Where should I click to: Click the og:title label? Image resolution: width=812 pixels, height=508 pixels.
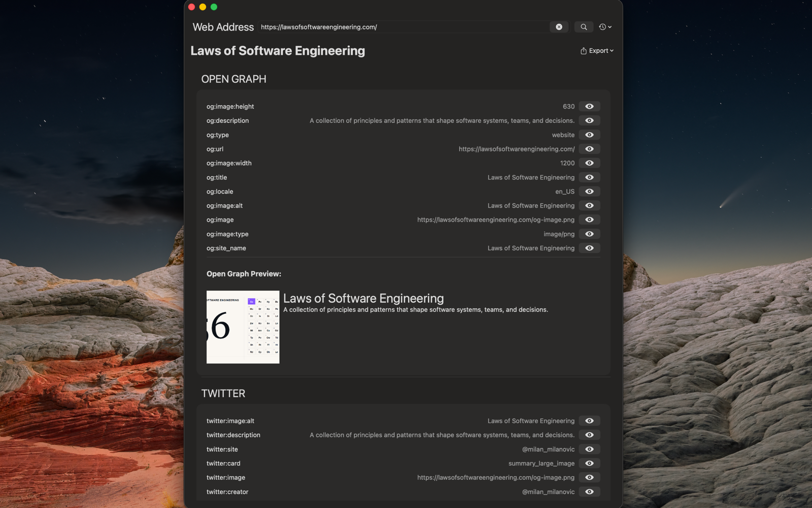[x=217, y=177]
